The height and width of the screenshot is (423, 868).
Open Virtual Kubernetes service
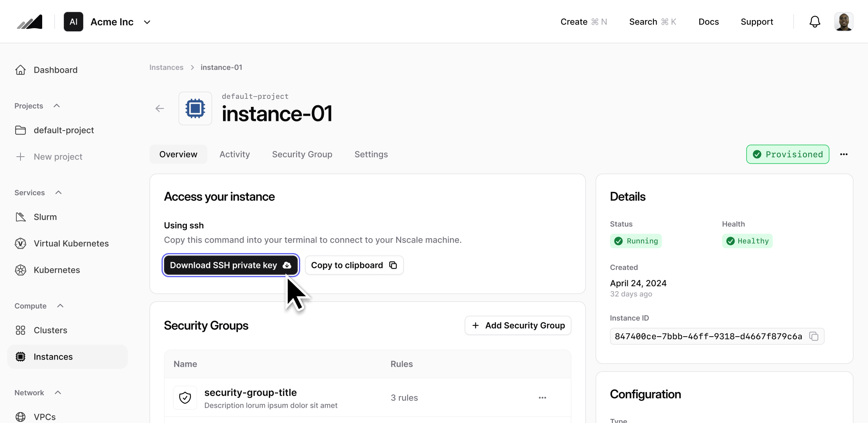[71, 243]
